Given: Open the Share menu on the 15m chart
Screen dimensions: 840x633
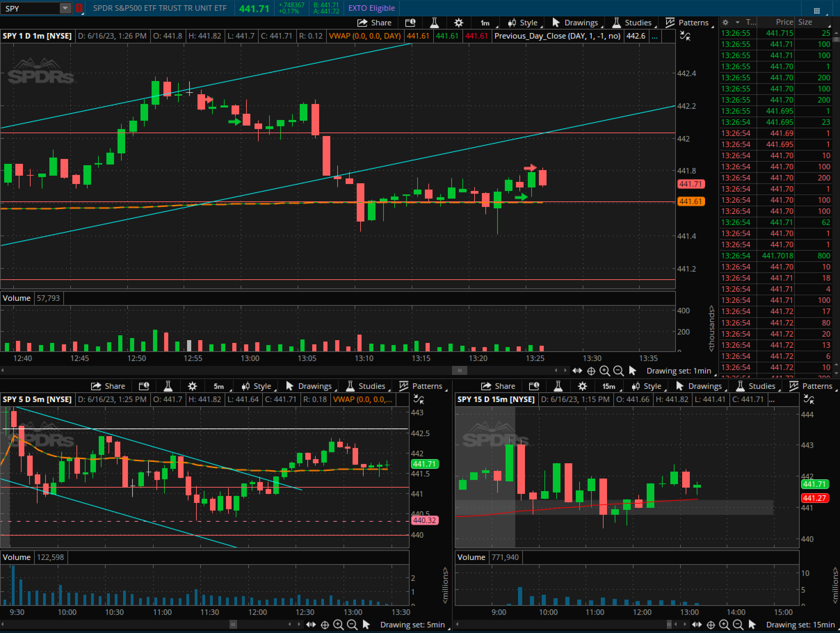Looking at the screenshot, I should tap(498, 386).
